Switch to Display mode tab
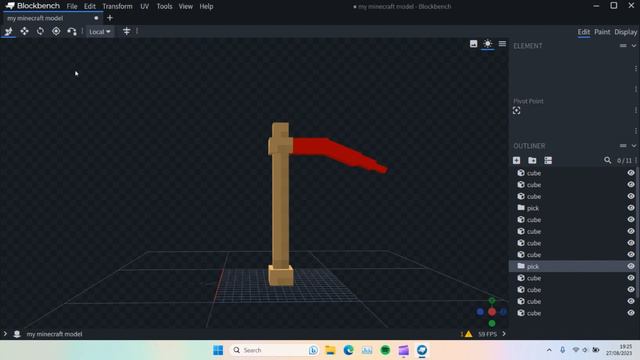The image size is (640, 360). coord(625,32)
